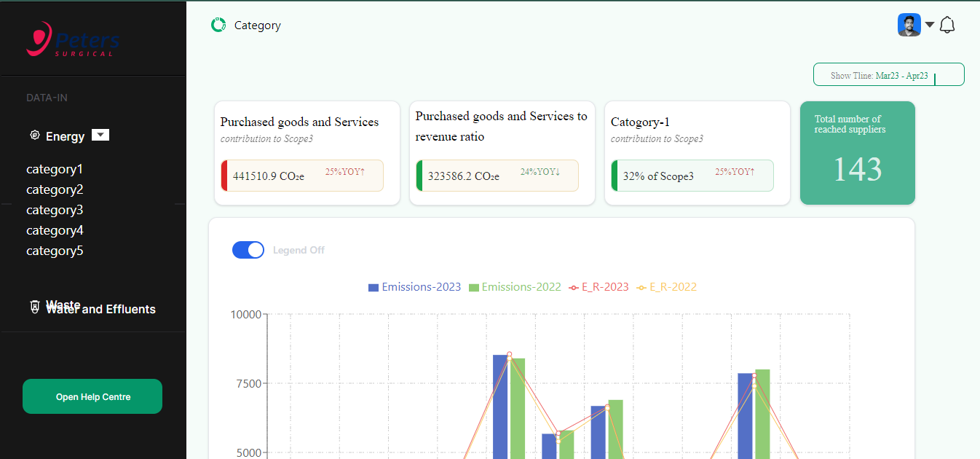Click the 441510.9 CO2e value
Screen dimensions: 980x459
click(269, 176)
